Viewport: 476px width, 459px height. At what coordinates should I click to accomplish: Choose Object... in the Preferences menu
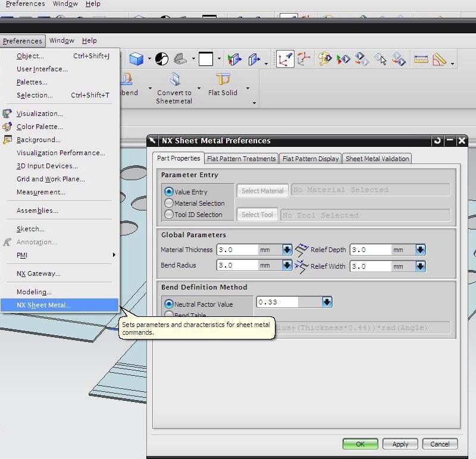point(59,56)
